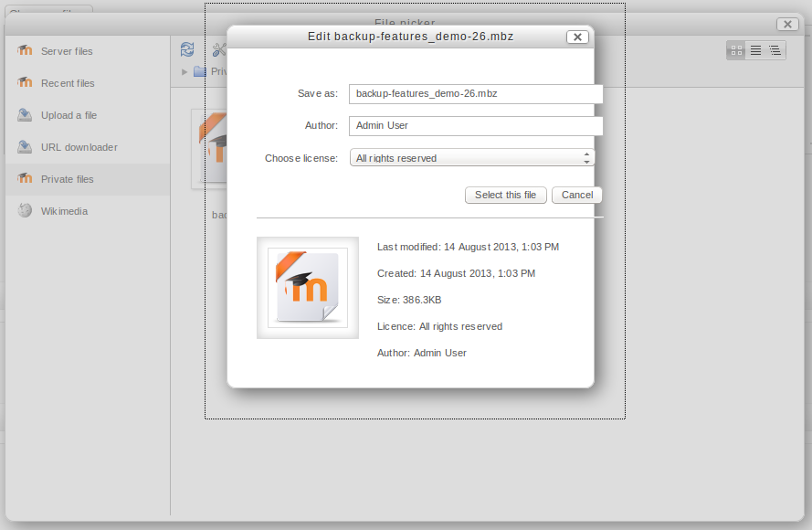
Task: Click the Server files Moodle icon
Action: (25, 50)
